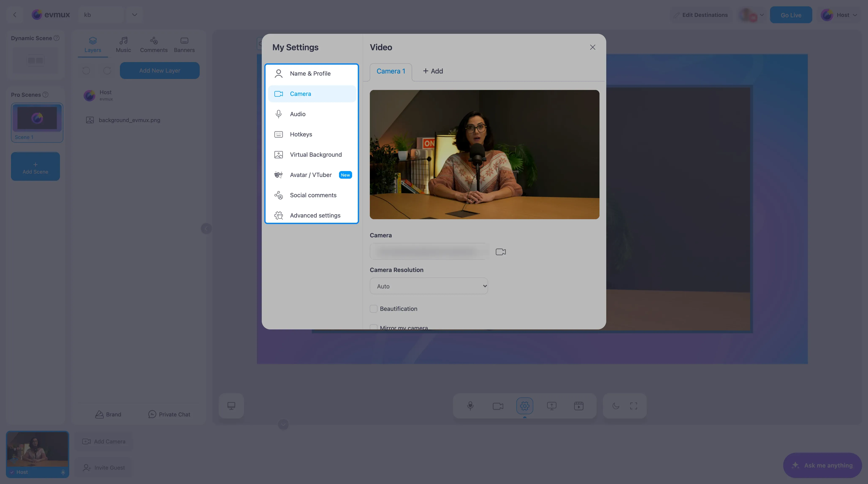Enter fullscreen with the expand icon
The width and height of the screenshot is (868, 484).
(633, 406)
